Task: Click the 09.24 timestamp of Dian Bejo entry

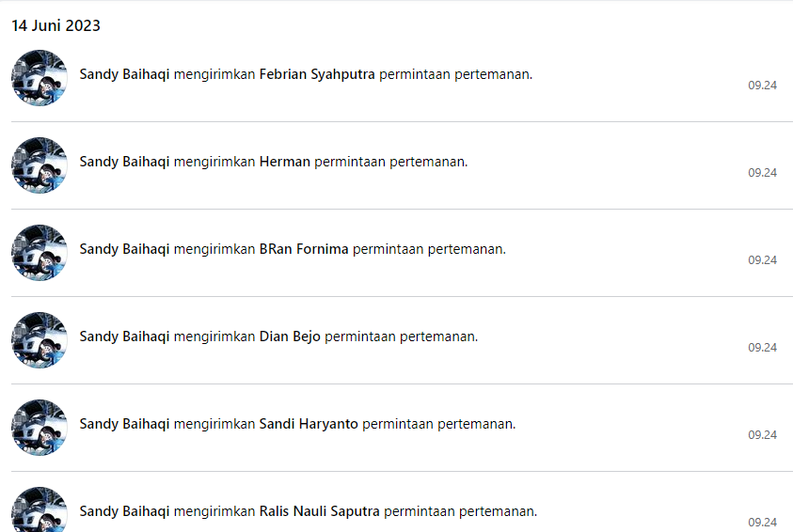Action: (x=762, y=348)
